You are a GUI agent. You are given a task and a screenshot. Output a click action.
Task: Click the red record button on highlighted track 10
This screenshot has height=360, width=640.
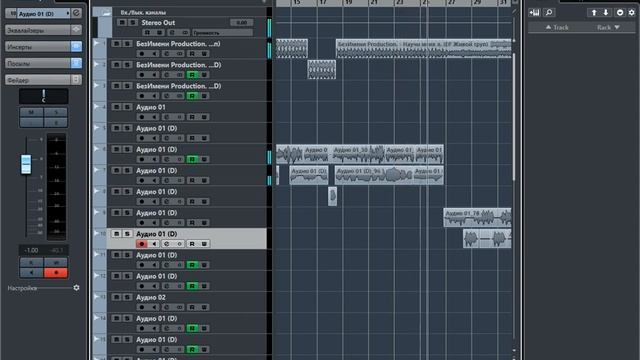[142, 244]
